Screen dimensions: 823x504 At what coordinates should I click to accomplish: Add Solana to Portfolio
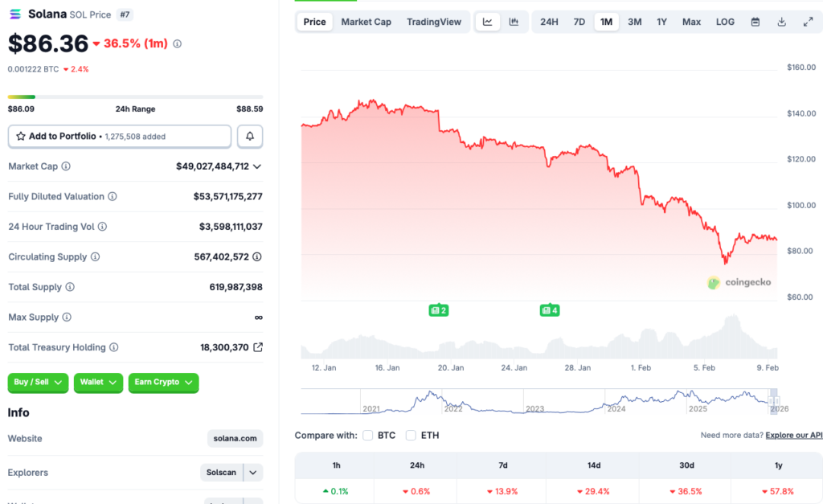[x=119, y=136]
